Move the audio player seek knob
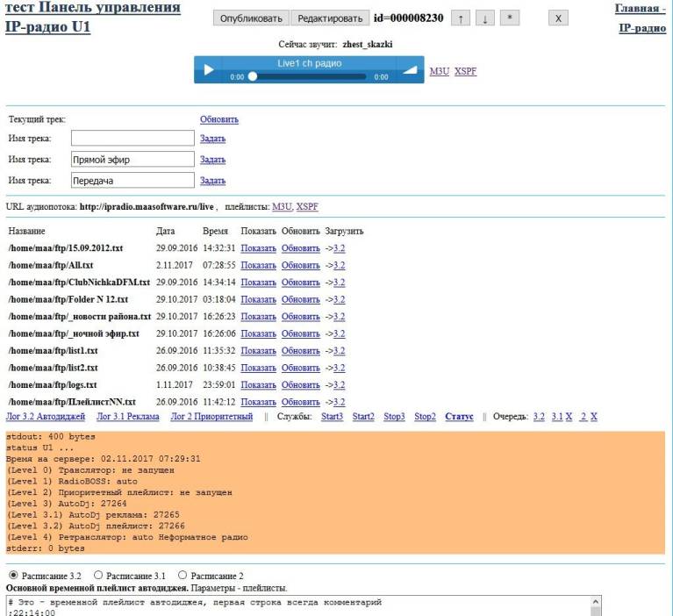The width and height of the screenshot is (673, 616). [x=253, y=76]
